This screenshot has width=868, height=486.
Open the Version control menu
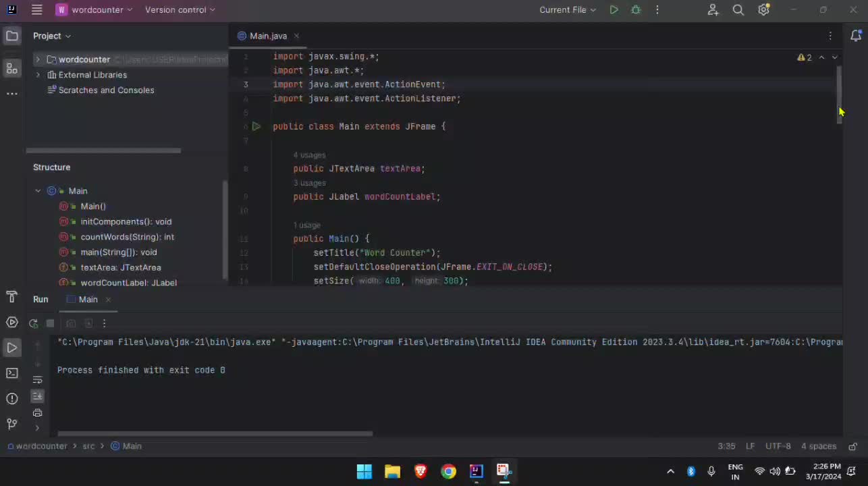tap(180, 10)
